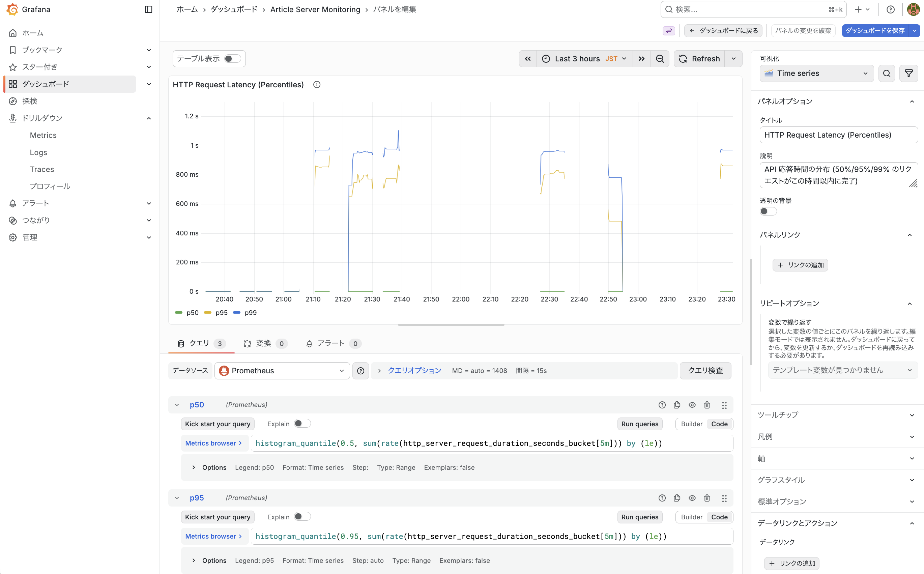Open the visualization search icon button
Image resolution: width=924 pixels, height=574 pixels.
click(887, 73)
